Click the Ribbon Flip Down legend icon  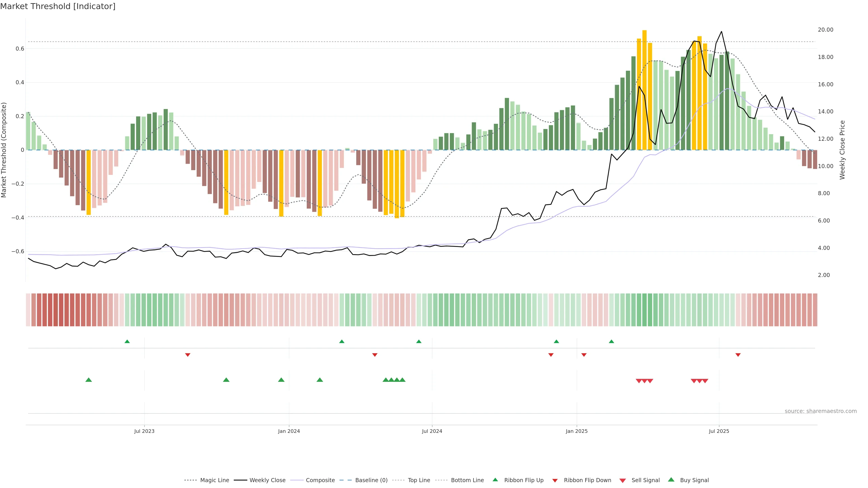pyautogui.click(x=555, y=480)
